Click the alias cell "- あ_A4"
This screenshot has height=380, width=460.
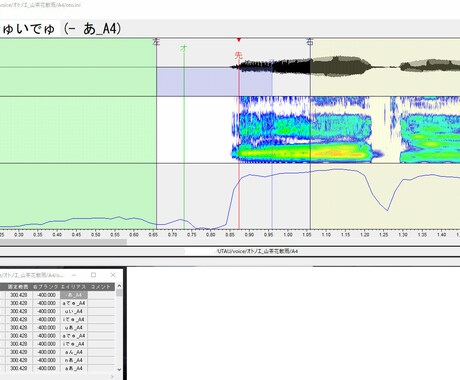pos(74,295)
